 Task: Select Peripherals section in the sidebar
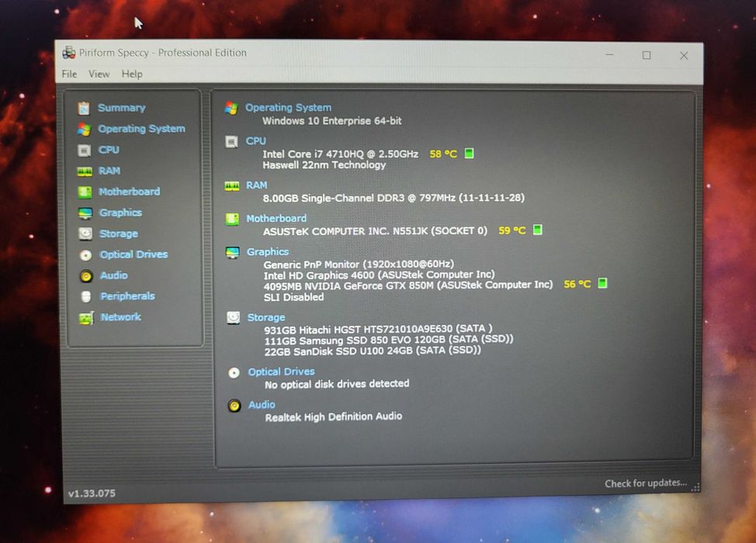pos(127,296)
